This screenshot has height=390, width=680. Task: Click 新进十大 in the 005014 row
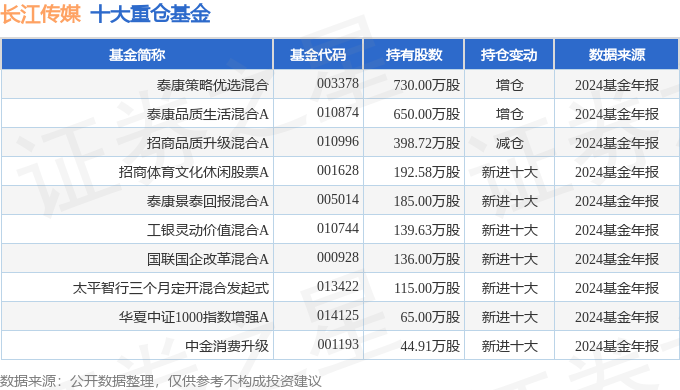tap(510, 201)
